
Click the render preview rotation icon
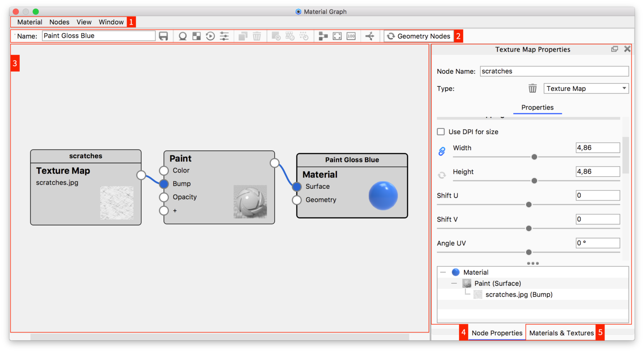[210, 36]
